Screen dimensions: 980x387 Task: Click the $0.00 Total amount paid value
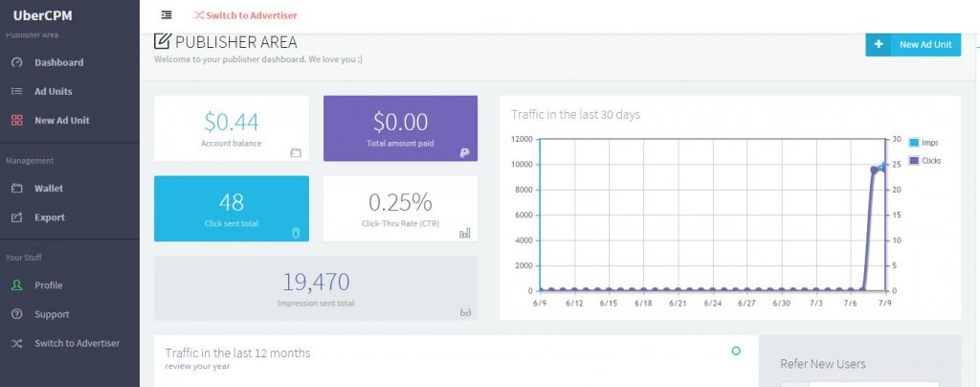401,122
